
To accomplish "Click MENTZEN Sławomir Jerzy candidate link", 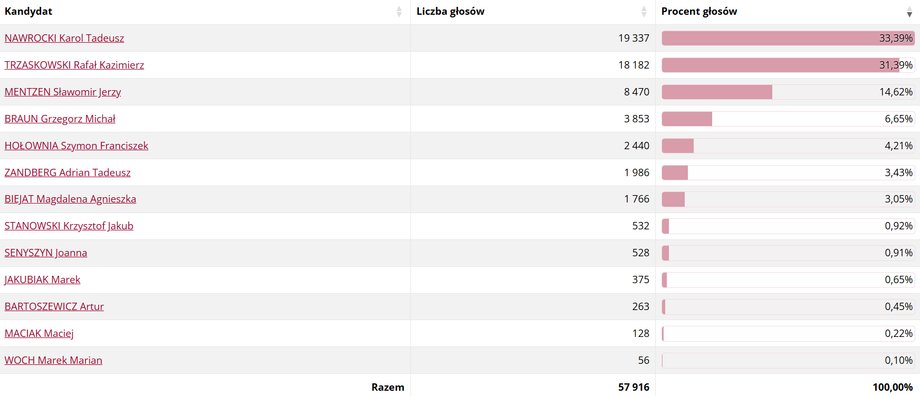I will pos(63,92).
